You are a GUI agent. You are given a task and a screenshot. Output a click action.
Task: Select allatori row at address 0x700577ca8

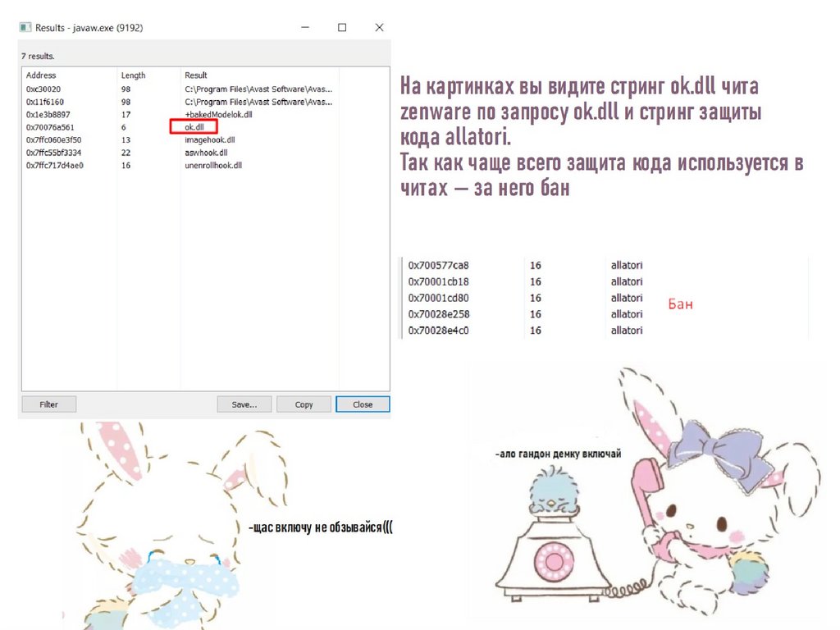click(439, 266)
